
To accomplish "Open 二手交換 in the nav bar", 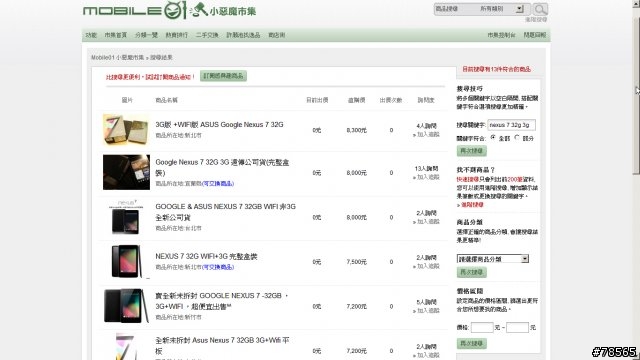I will [x=207, y=35].
